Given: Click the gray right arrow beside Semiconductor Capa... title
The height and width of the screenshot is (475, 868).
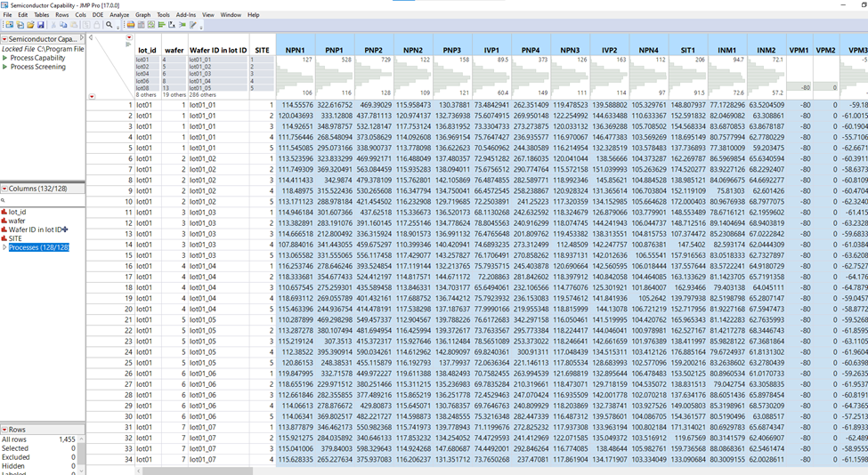Looking at the screenshot, I should [x=81, y=38].
